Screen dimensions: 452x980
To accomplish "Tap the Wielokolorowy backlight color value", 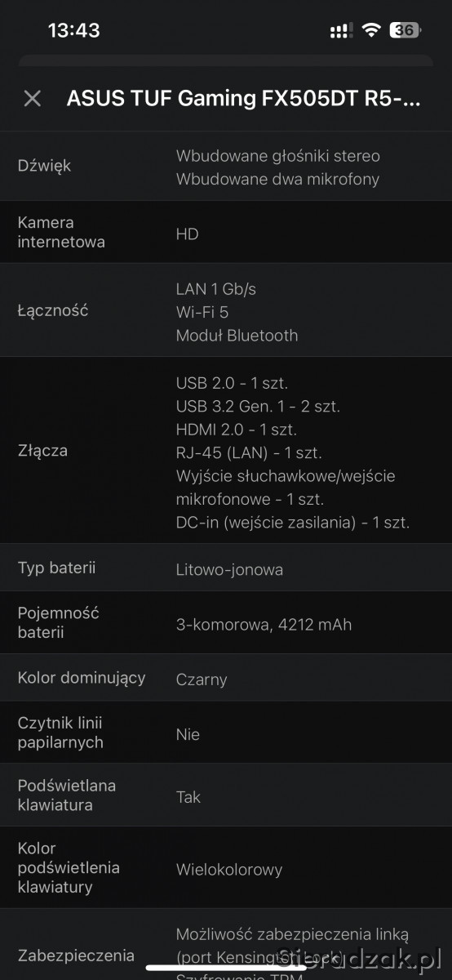I will [229, 869].
